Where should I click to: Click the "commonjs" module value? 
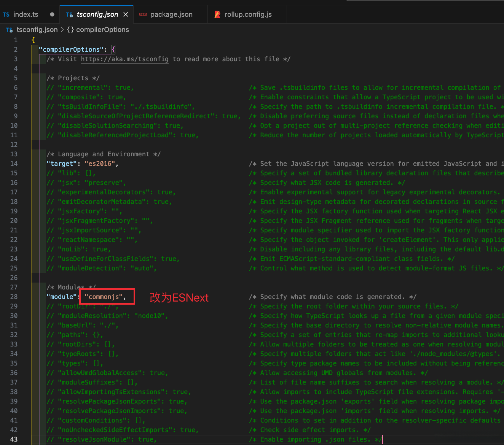pos(104,297)
